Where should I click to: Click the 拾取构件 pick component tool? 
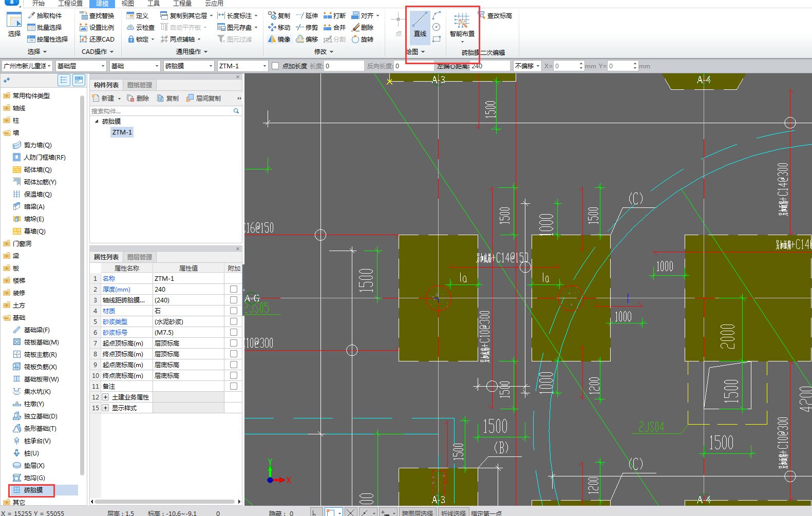(45, 15)
